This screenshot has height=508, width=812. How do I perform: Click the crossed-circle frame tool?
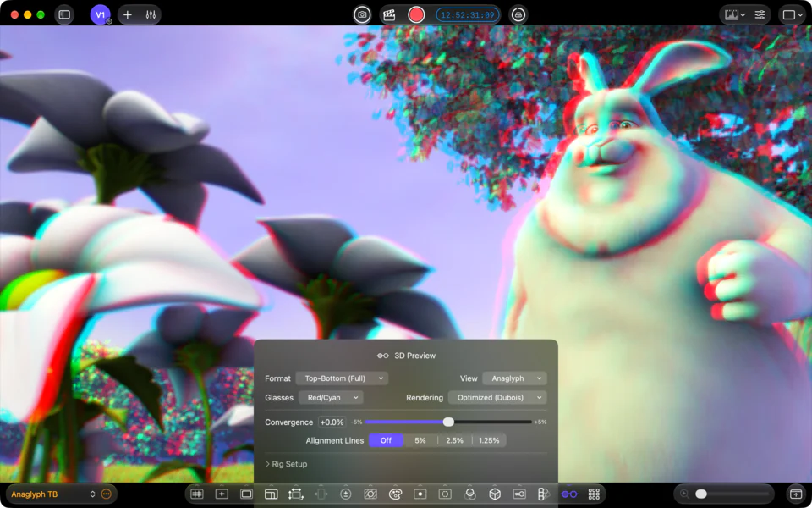coord(370,494)
